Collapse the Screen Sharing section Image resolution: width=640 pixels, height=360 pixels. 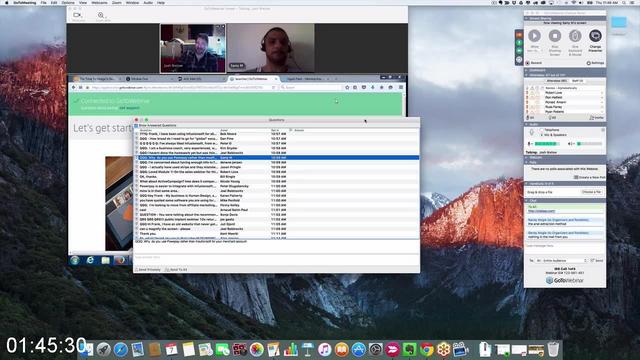tap(527, 18)
